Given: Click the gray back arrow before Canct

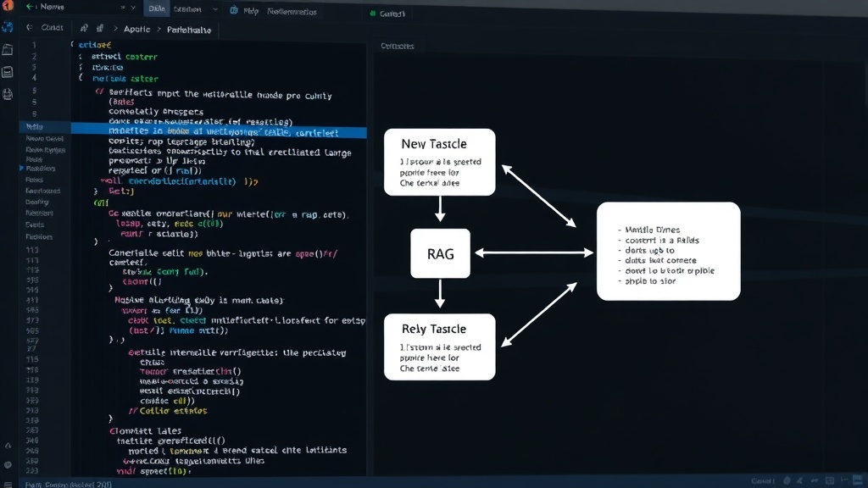Looking at the screenshot, I should [30, 27].
